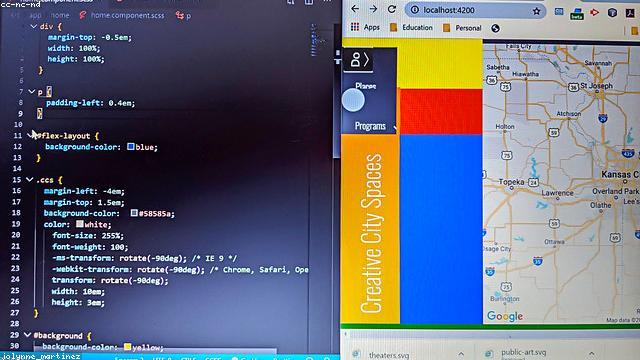Open the white color swatch picker
640x360 pixels.
pyautogui.click(x=80, y=224)
